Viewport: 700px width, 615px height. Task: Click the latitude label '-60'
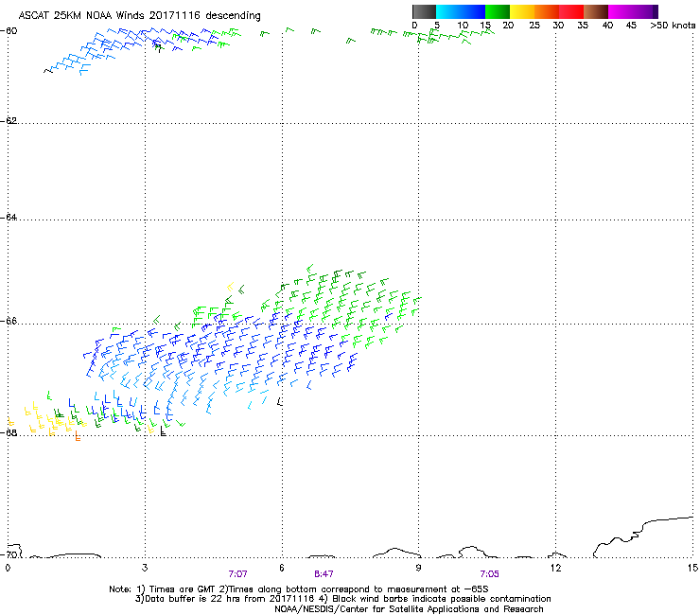tap(9, 30)
